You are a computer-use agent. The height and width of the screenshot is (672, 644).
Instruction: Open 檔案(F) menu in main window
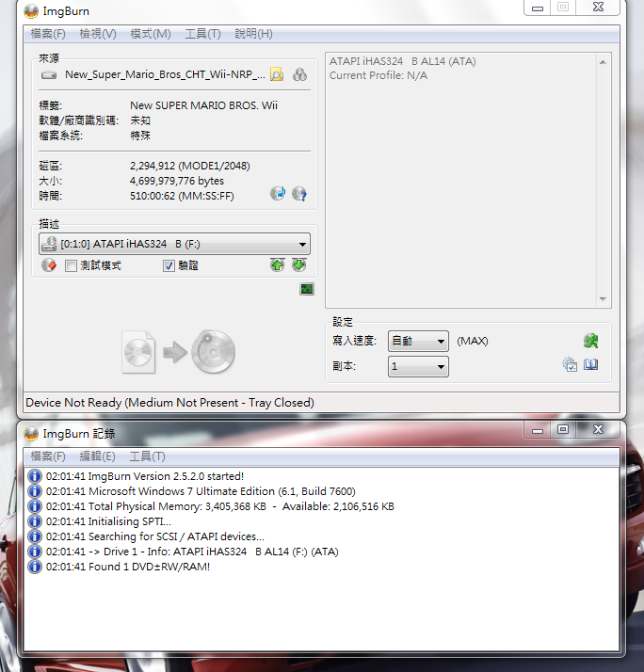pyautogui.click(x=48, y=34)
